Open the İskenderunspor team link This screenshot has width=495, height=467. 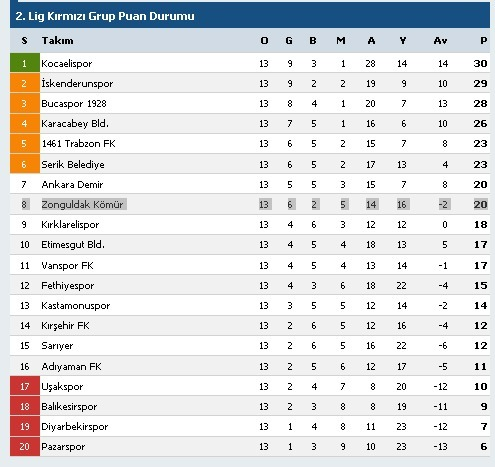coord(77,83)
